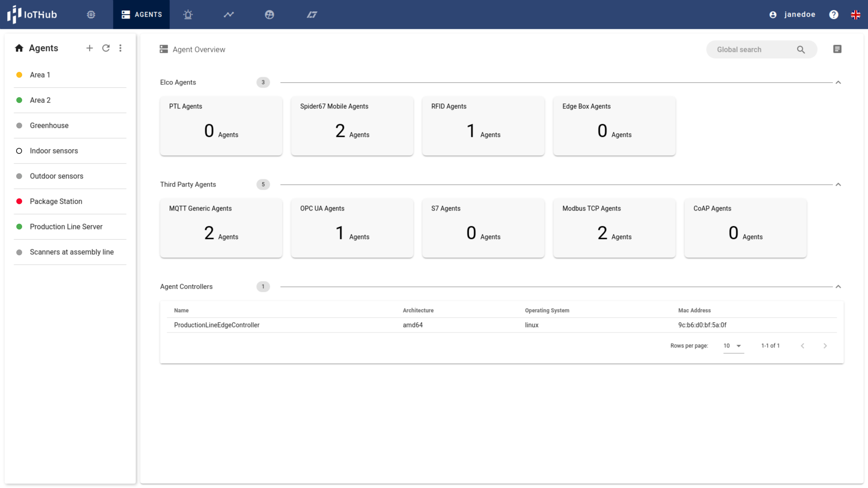Click the Rows per page dropdown selector
Image resolution: width=868 pixels, height=488 pixels.
coord(731,346)
